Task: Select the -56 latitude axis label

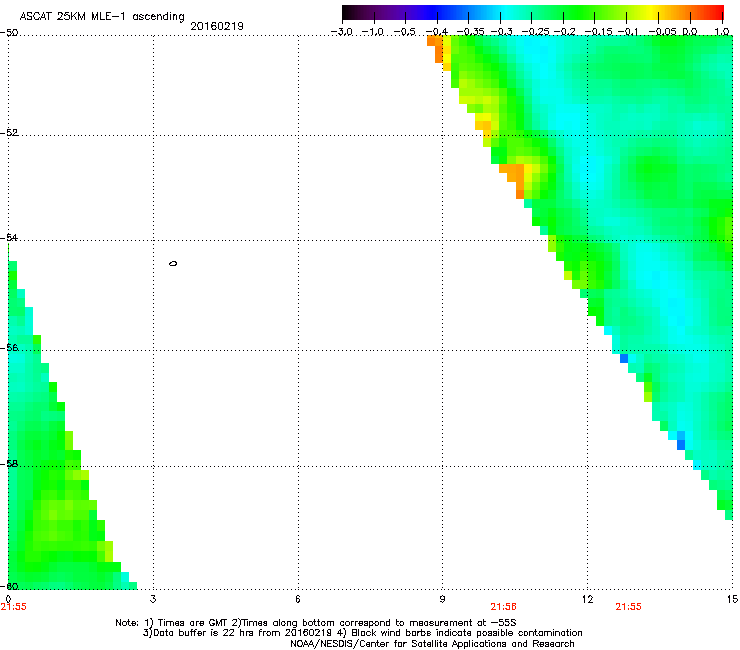Action: tap(9, 347)
